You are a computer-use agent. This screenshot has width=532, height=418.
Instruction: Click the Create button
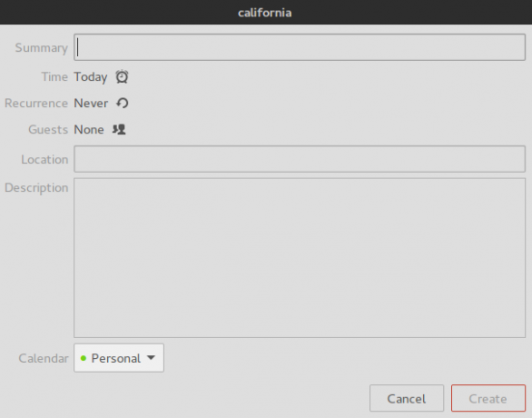(488, 398)
